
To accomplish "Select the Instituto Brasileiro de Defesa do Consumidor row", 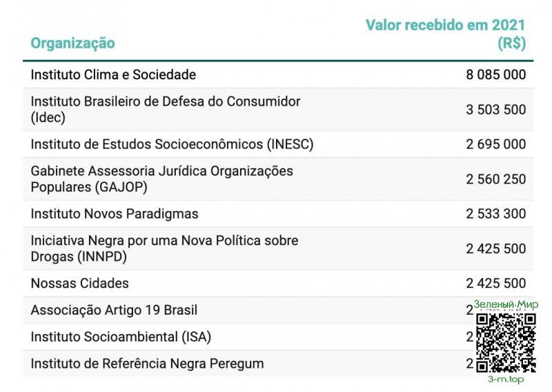I will tap(166, 109).
